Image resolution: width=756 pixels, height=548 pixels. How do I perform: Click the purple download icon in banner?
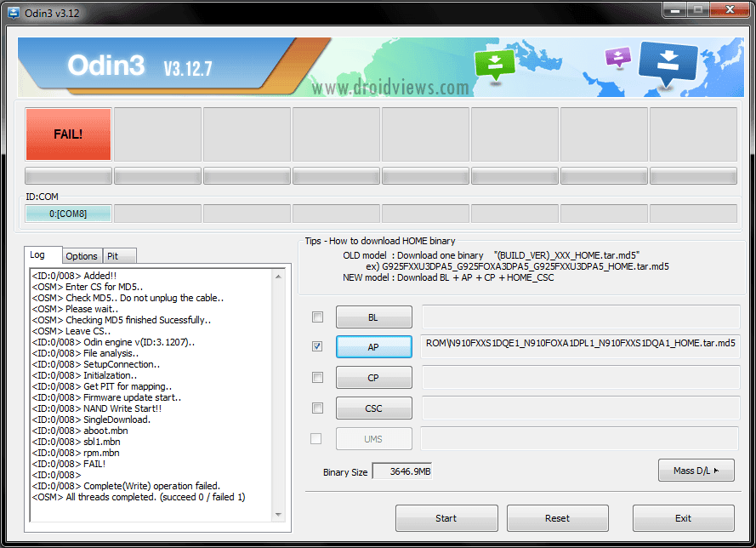pos(618,57)
